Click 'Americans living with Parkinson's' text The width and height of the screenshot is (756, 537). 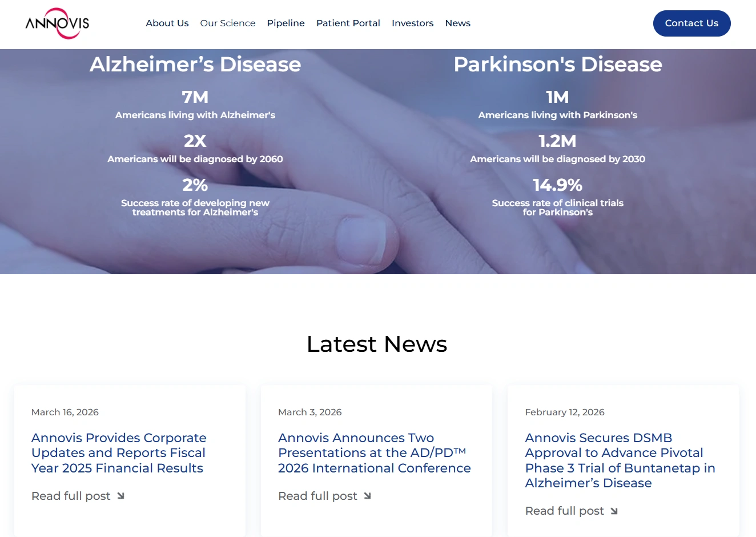pos(558,115)
